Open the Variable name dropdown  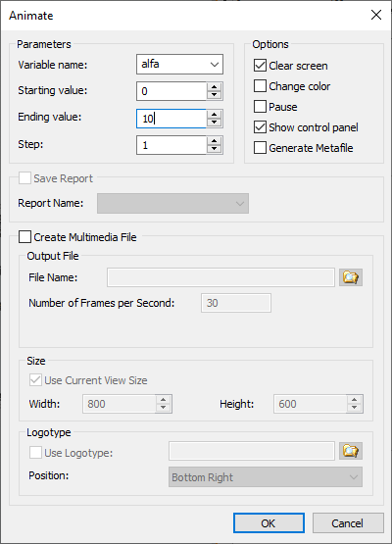[x=179, y=64]
